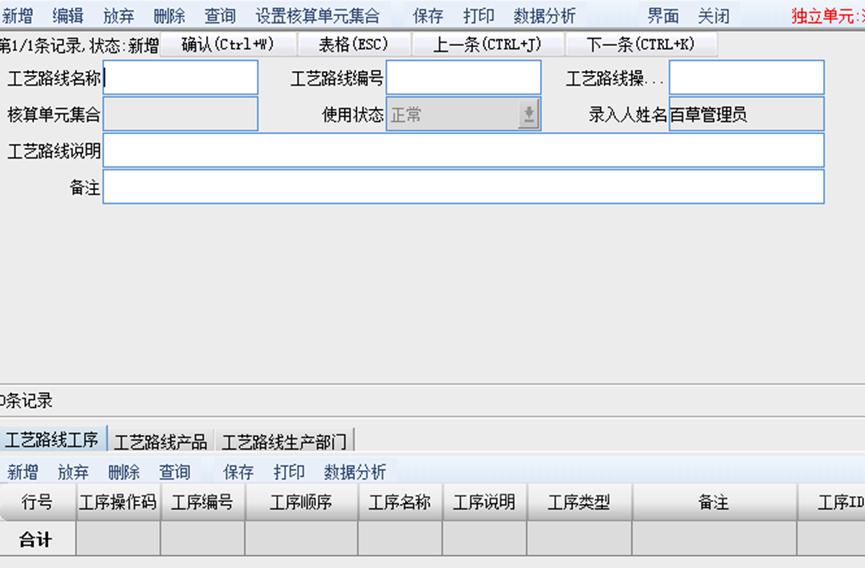This screenshot has width=865, height=568.
Task: Click the 录入人姓名 field showing 百草管理员
Action: pos(746,114)
